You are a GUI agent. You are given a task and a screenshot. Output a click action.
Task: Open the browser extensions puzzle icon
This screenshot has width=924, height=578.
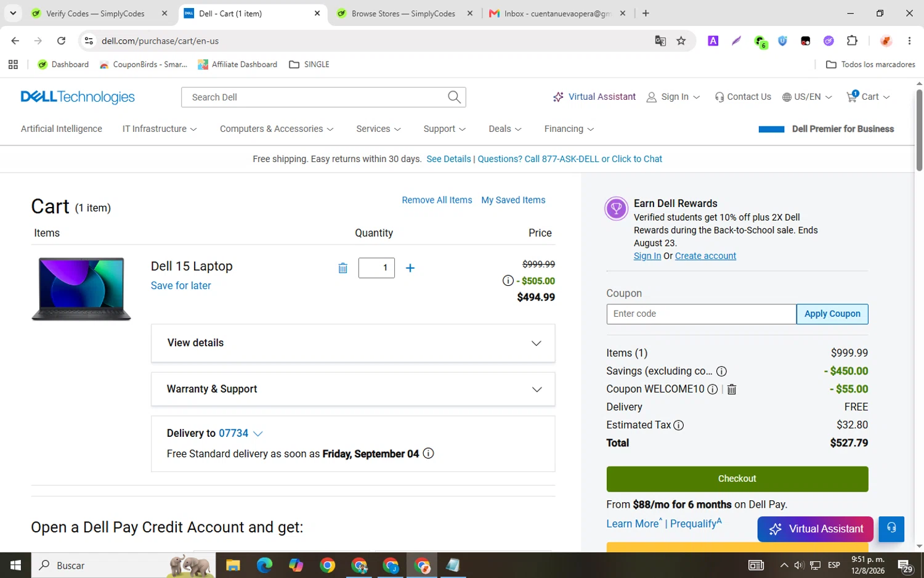pos(852,41)
